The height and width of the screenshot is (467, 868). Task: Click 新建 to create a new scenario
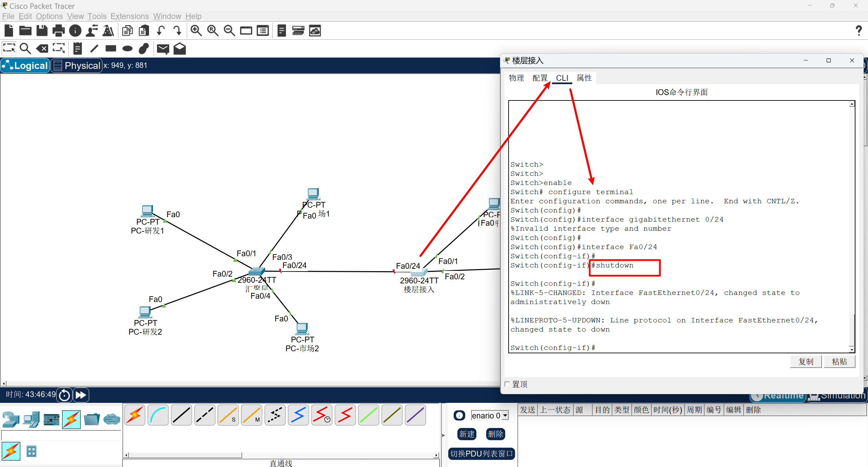[x=467, y=434]
